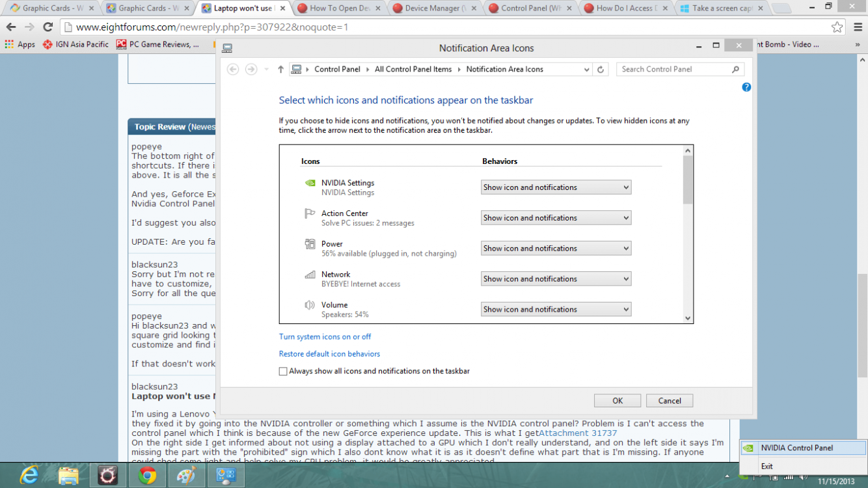
Task: Show hidden tray icons with the up arrow
Action: (727, 476)
